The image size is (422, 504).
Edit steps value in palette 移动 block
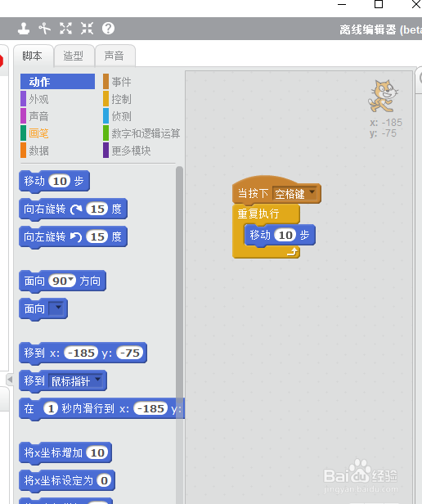coord(60,182)
